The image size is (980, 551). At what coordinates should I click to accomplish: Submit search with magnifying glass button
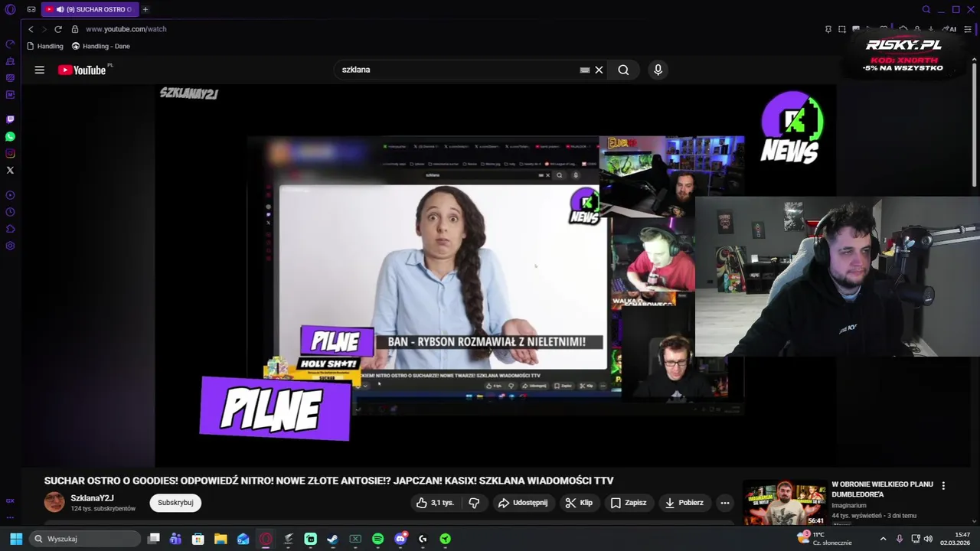(623, 70)
